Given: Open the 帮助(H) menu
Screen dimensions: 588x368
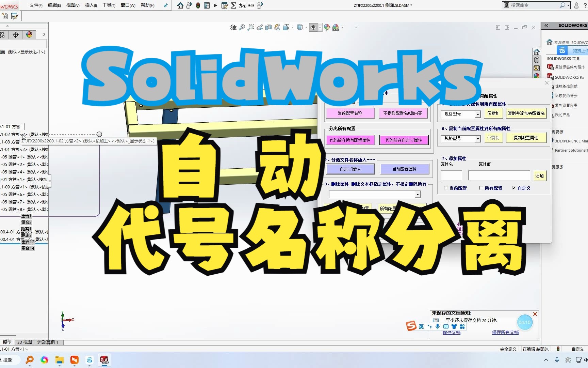Looking at the screenshot, I should pyautogui.click(x=148, y=5).
